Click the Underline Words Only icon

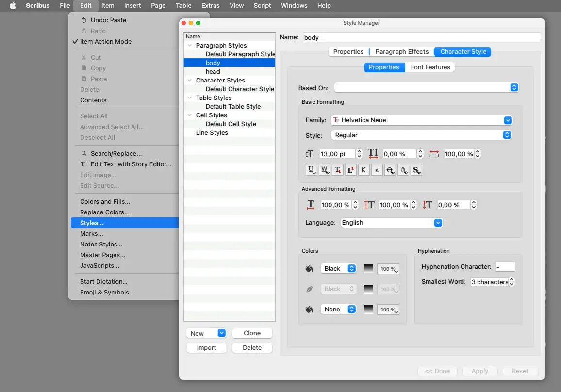coord(324,170)
